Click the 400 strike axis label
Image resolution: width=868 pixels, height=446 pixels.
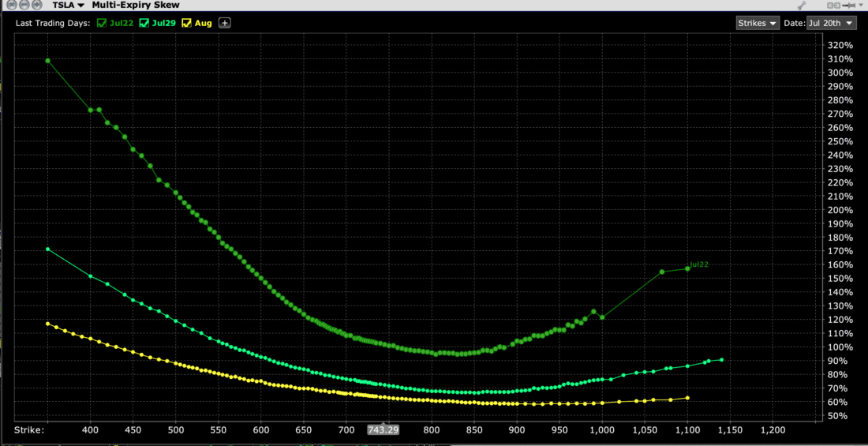pos(90,430)
